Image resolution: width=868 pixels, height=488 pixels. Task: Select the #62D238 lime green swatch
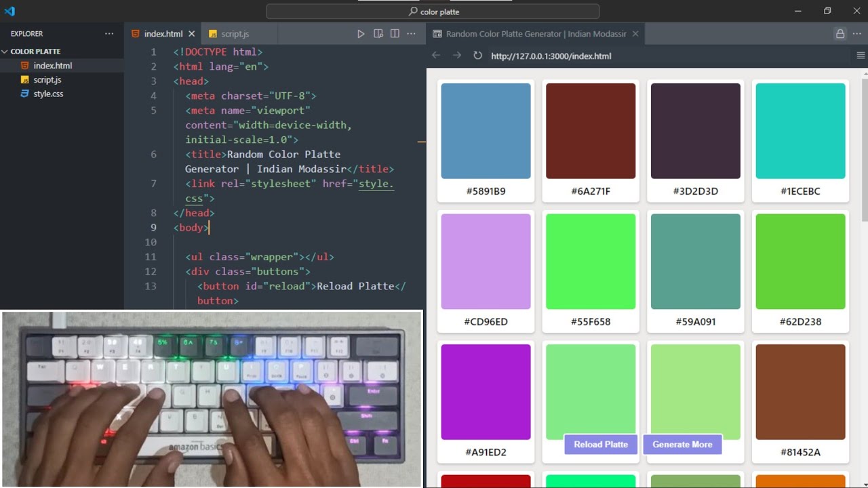point(800,262)
